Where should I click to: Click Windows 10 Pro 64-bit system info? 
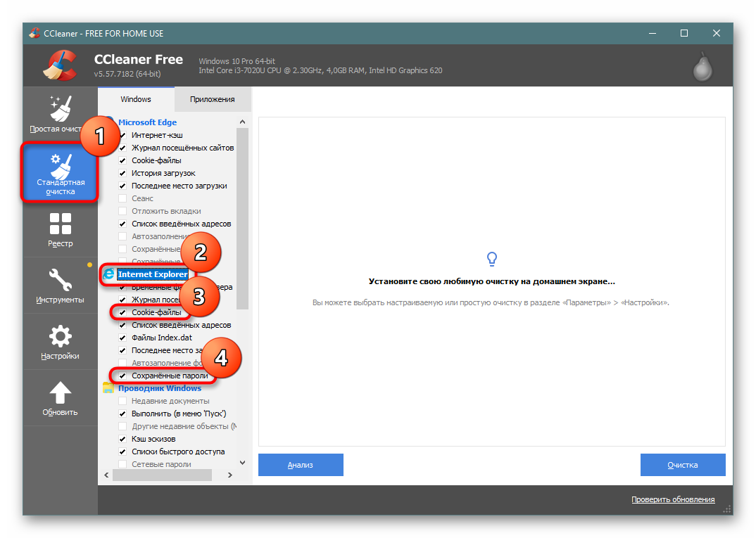click(237, 61)
